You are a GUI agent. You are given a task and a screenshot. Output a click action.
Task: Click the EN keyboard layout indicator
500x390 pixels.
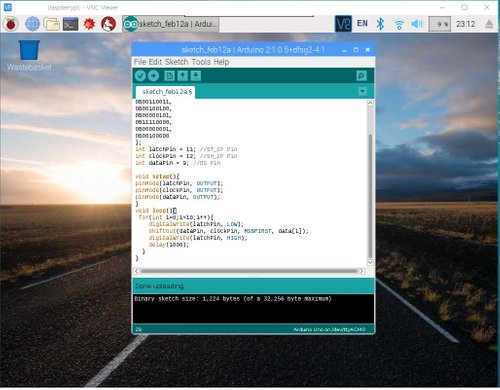[x=362, y=23]
